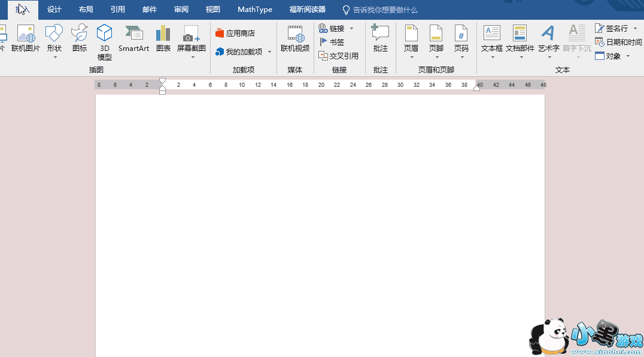The height and width of the screenshot is (357, 644).
Task: Open the Page Number (页码) menu
Action: [461, 38]
